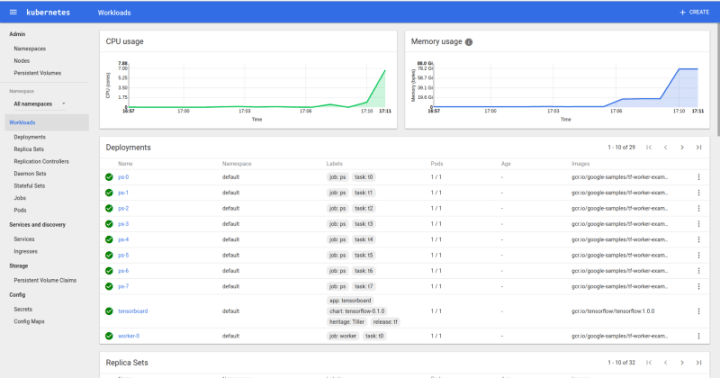Open Persistent Volume Claims section
The height and width of the screenshot is (378, 720).
tap(45, 280)
